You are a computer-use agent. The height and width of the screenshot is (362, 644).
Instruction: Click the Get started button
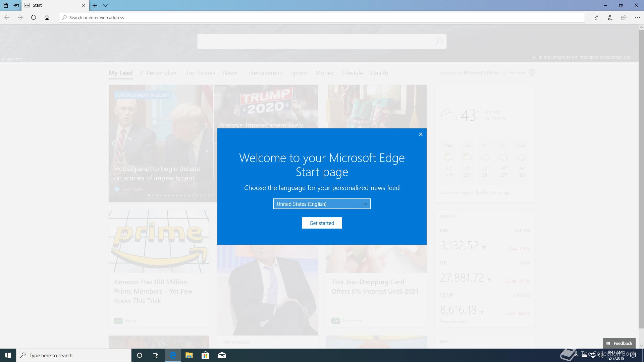click(322, 223)
